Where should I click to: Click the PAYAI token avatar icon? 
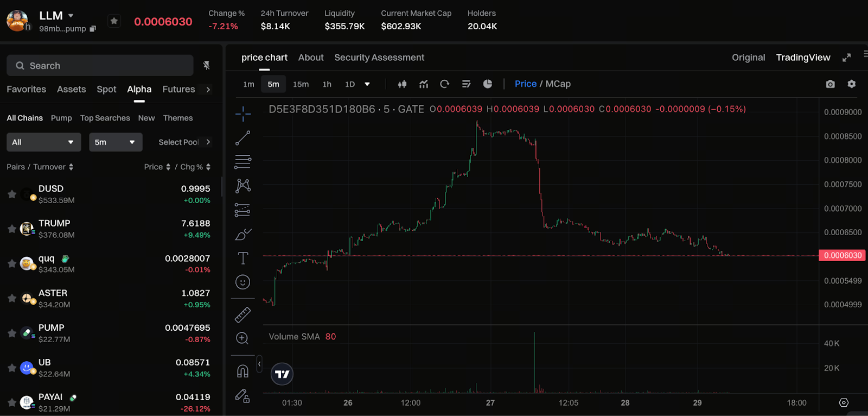click(x=27, y=402)
